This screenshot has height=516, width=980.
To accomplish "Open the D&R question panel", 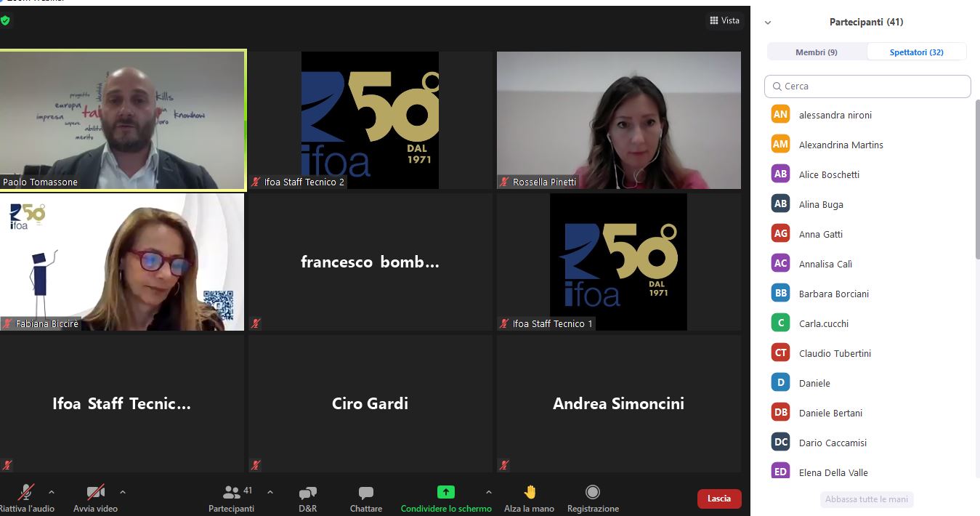I will (307, 498).
